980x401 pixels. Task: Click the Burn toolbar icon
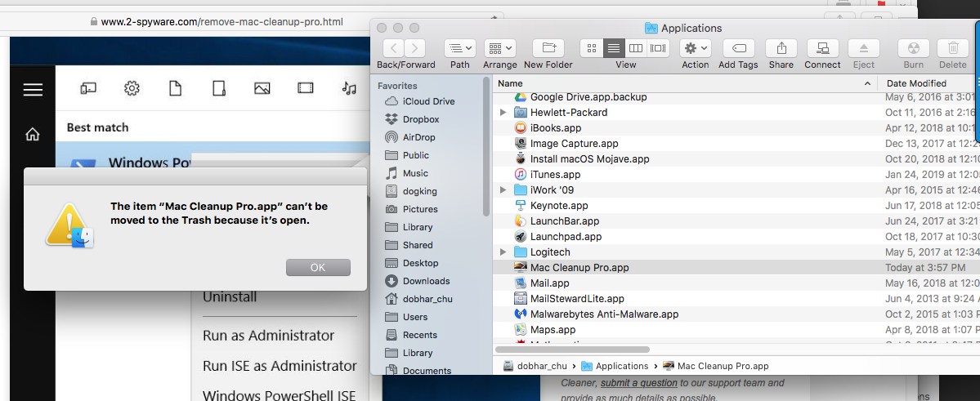913,48
